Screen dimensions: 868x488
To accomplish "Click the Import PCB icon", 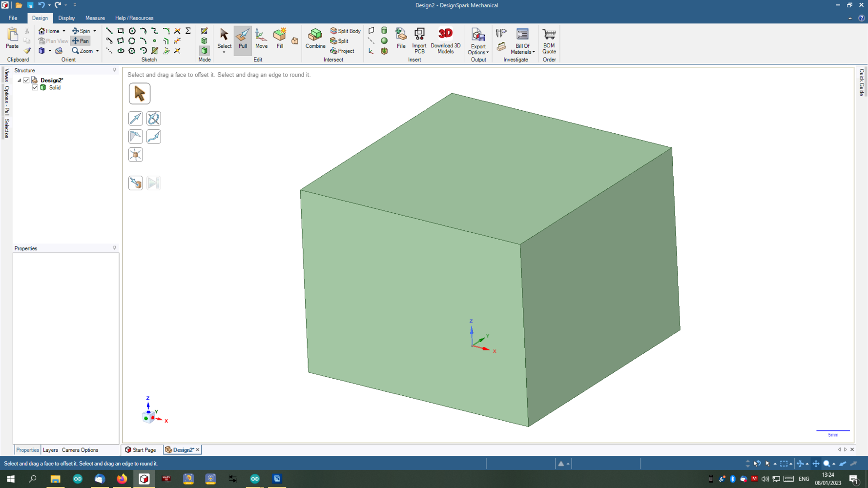I will [x=419, y=40].
